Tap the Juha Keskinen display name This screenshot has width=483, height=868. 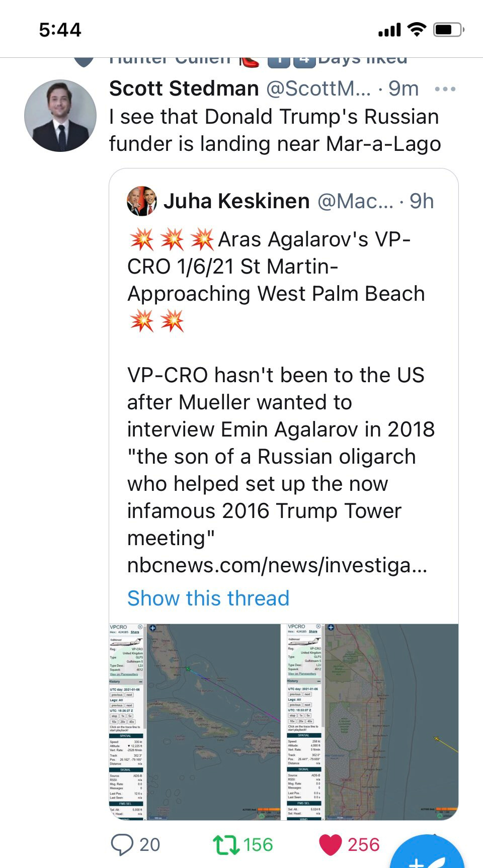(236, 201)
